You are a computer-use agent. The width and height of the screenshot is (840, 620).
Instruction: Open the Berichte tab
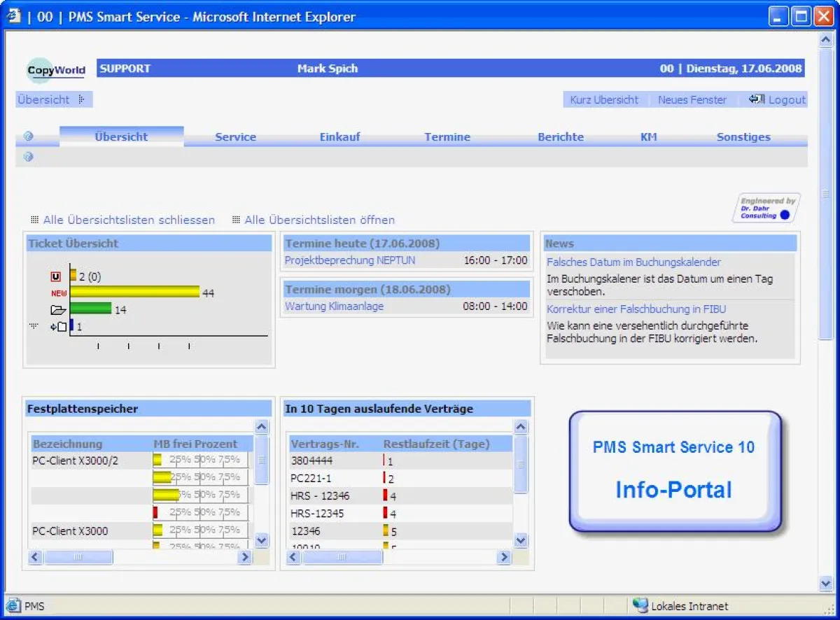560,136
